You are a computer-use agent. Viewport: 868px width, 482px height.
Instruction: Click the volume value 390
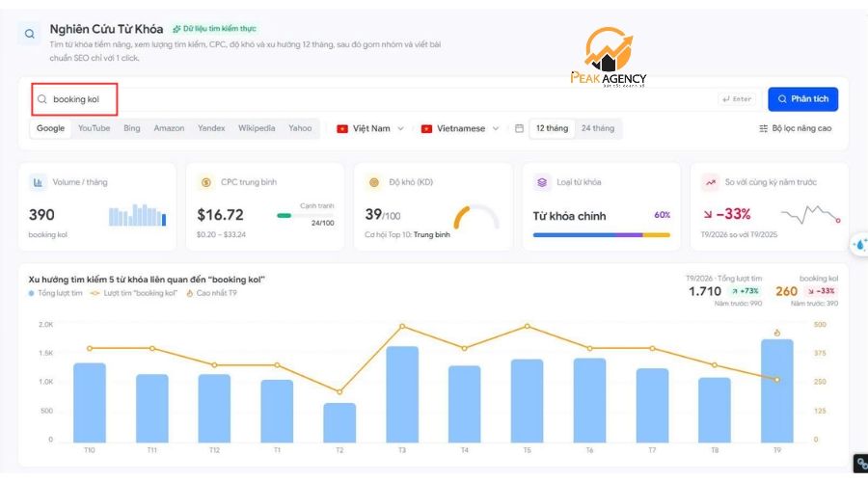tap(41, 215)
